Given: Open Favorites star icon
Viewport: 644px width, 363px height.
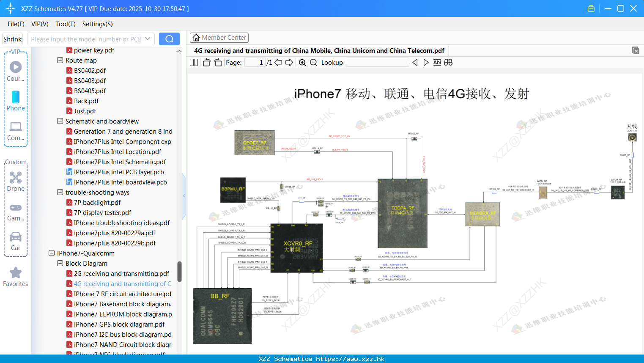Looking at the screenshot, I should pyautogui.click(x=16, y=277).
